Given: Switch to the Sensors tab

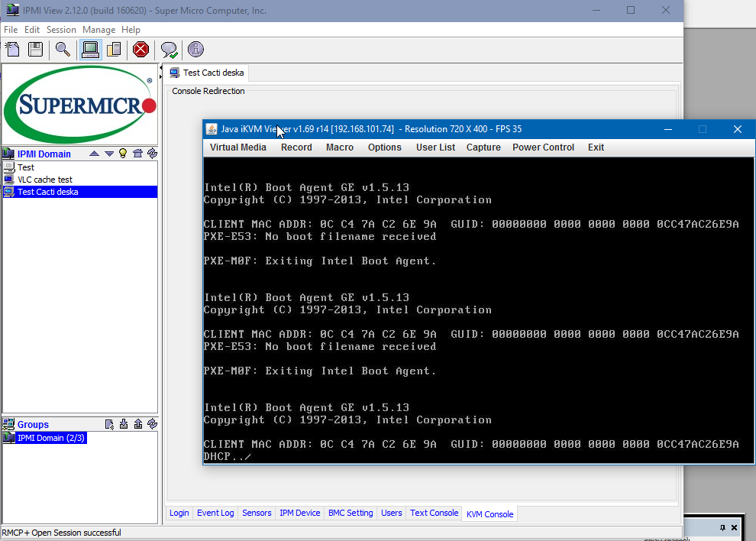Looking at the screenshot, I should point(257,513).
